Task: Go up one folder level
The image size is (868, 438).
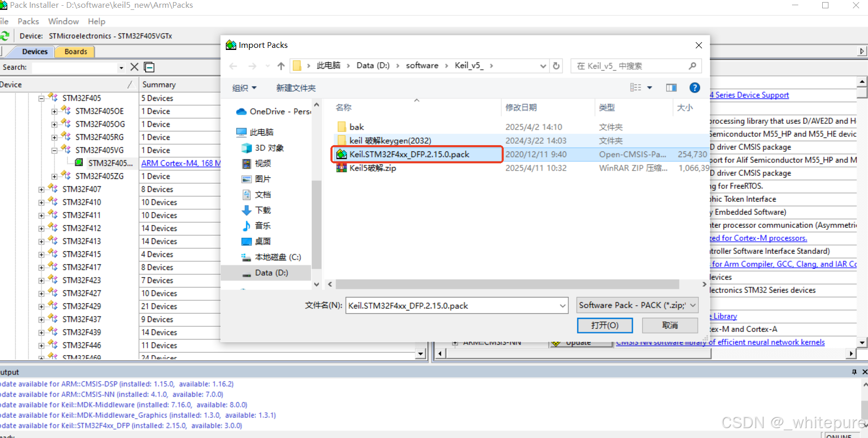Action: (281, 66)
